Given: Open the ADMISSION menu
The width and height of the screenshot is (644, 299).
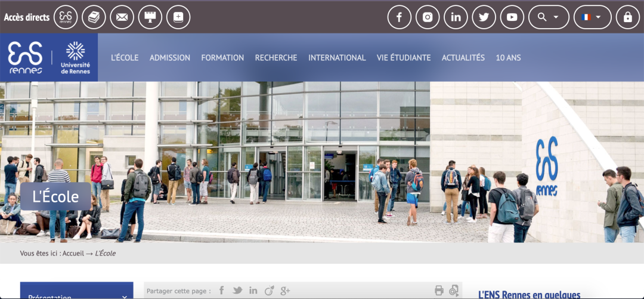Looking at the screenshot, I should tap(169, 57).
